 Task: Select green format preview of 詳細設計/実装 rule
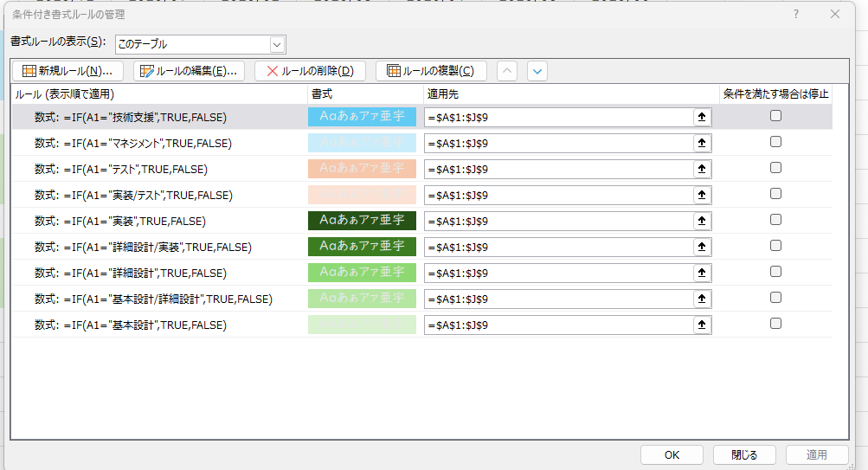(x=362, y=247)
